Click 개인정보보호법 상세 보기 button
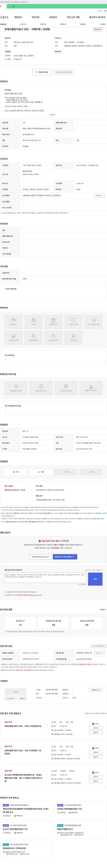This screenshot has width=107, height=868. (40, 557)
